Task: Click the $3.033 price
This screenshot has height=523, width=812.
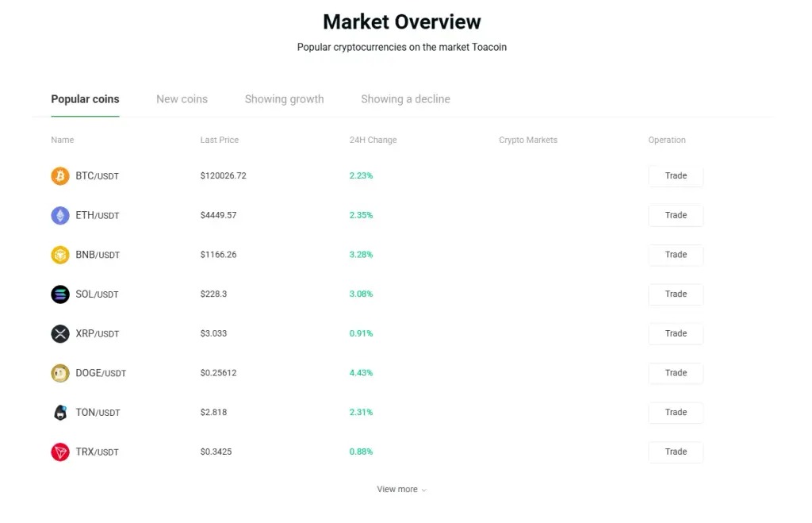Action: coord(213,333)
